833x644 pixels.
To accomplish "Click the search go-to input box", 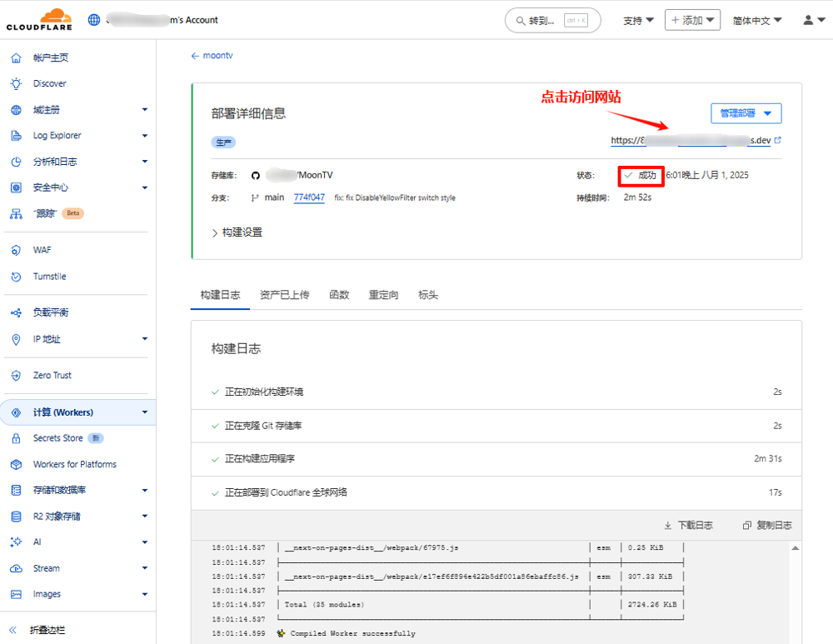I will pyautogui.click(x=552, y=20).
